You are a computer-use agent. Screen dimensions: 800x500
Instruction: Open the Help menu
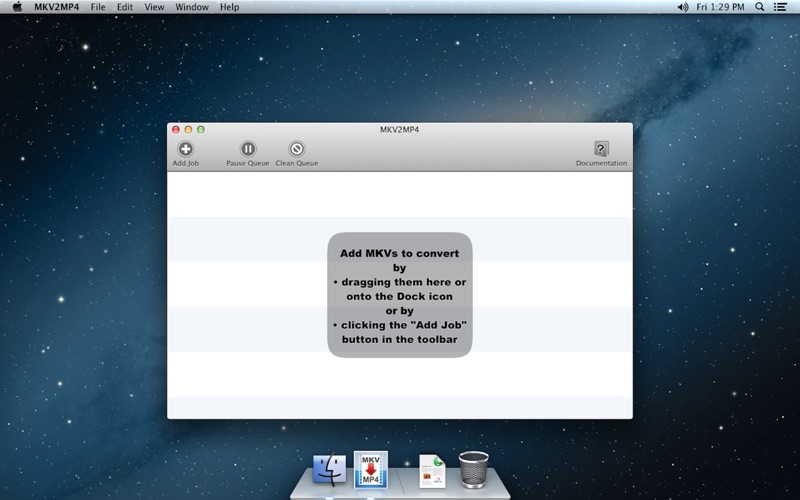(x=230, y=7)
